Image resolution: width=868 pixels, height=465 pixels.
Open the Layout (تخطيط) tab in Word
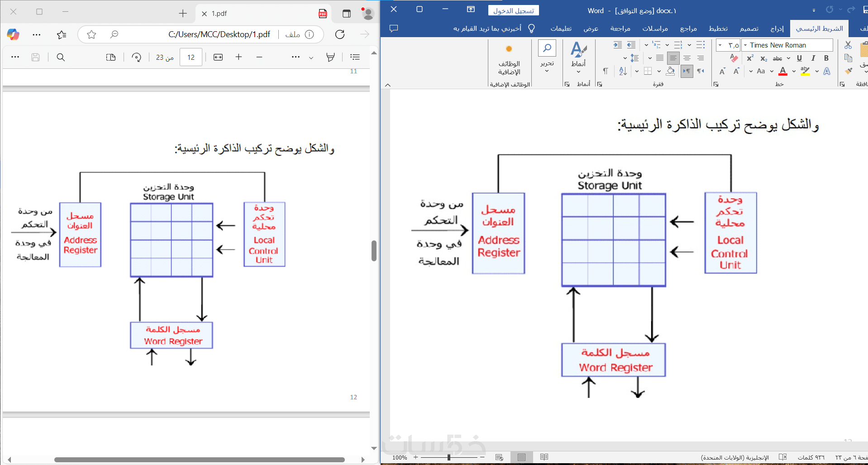[x=718, y=29]
